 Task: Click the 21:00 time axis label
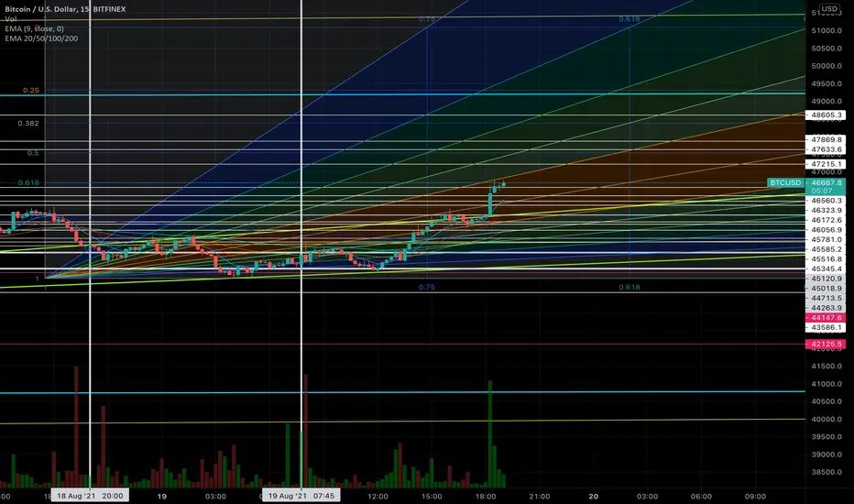539,497
